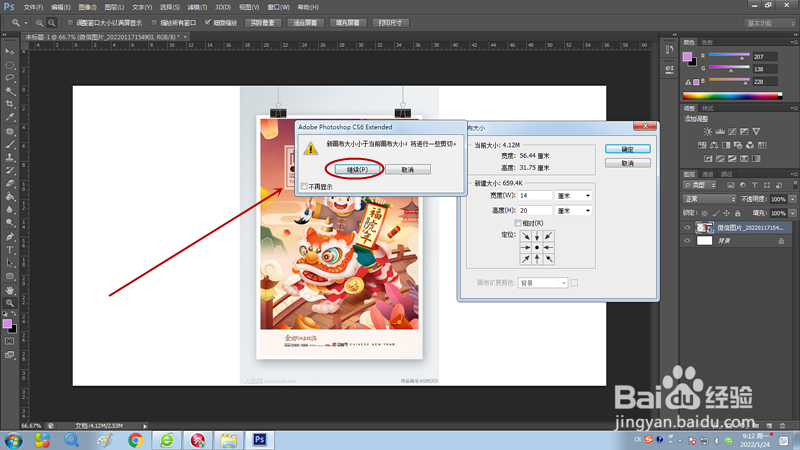Open the fill 100% dropdown arrow
Image resolution: width=800 pixels, height=450 pixels.
792,213
